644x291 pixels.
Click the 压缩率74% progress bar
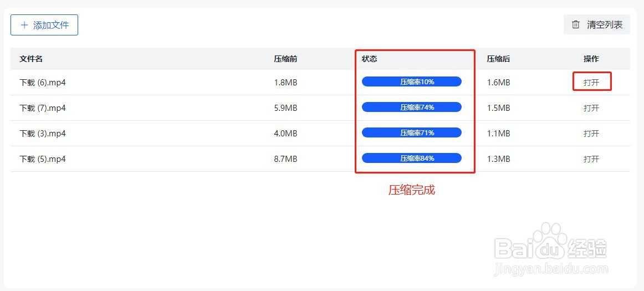pos(411,108)
